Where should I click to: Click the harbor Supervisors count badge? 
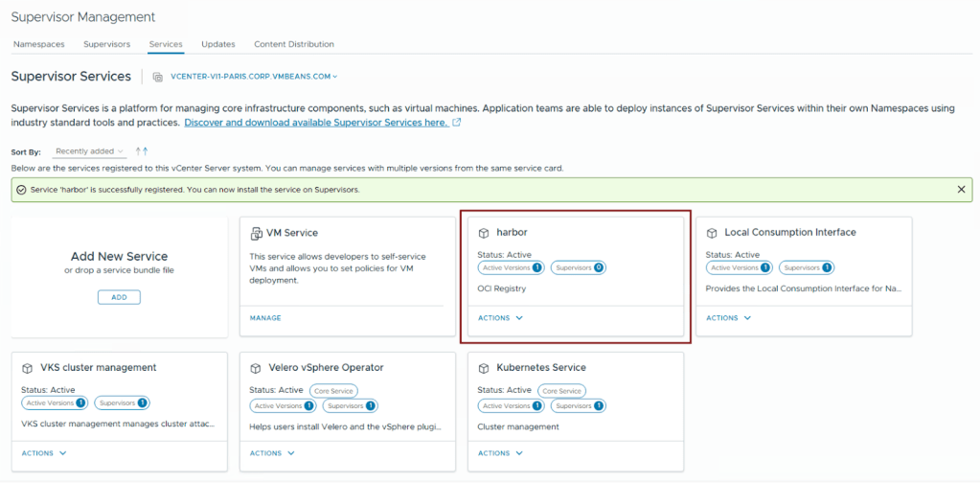(x=579, y=267)
